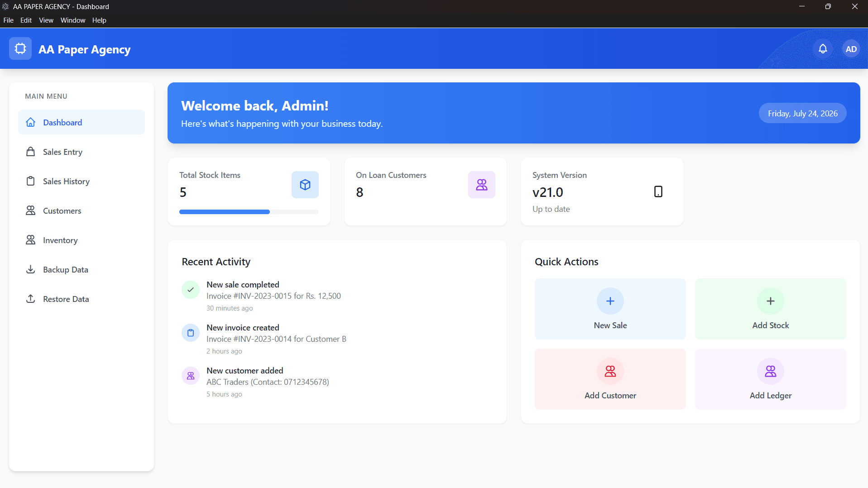868x488 pixels.
Task: Open Sales History from sidebar
Action: (x=82, y=181)
